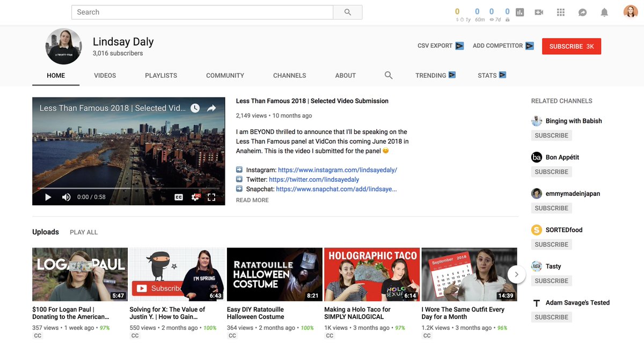
Task: Open the Logan Paul video thumbnail
Action: 80,275
